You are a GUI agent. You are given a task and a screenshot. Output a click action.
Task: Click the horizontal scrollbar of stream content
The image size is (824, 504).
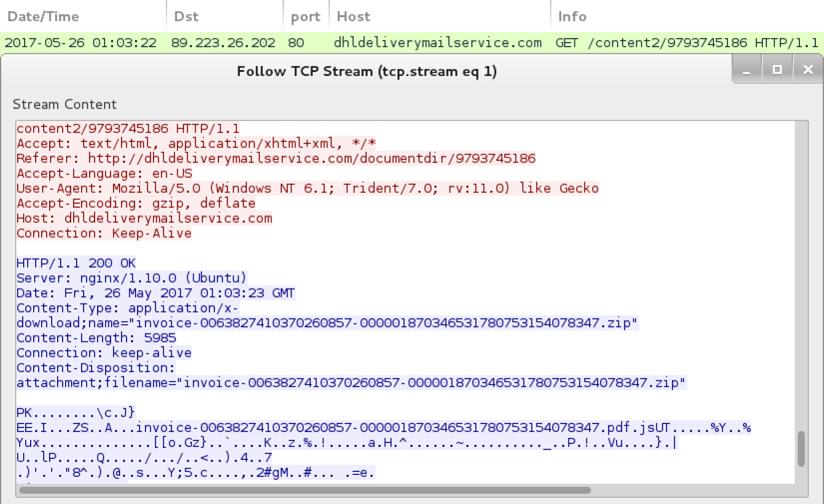point(305,490)
